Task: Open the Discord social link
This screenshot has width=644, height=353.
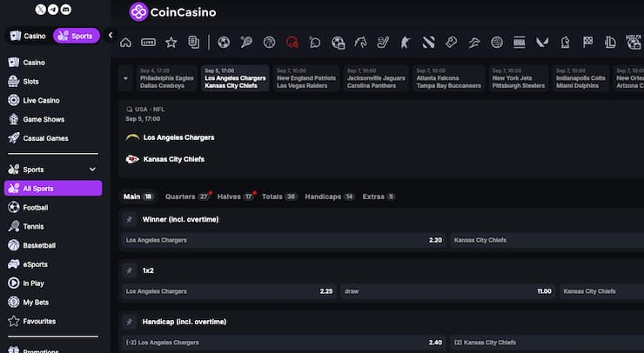Action: tap(66, 9)
